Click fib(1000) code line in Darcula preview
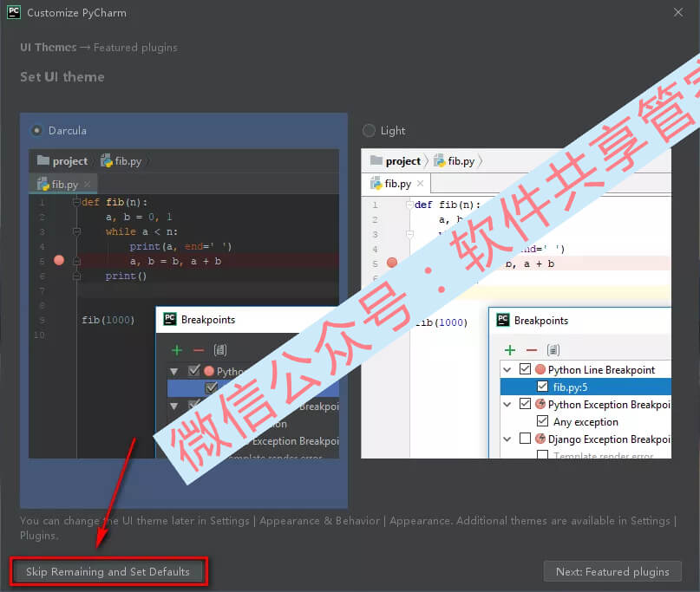The height and width of the screenshot is (592, 700). click(108, 320)
